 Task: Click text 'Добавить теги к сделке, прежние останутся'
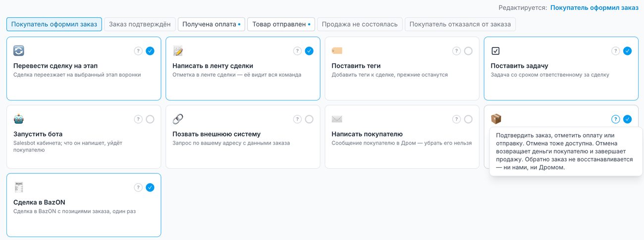pyautogui.click(x=389, y=75)
